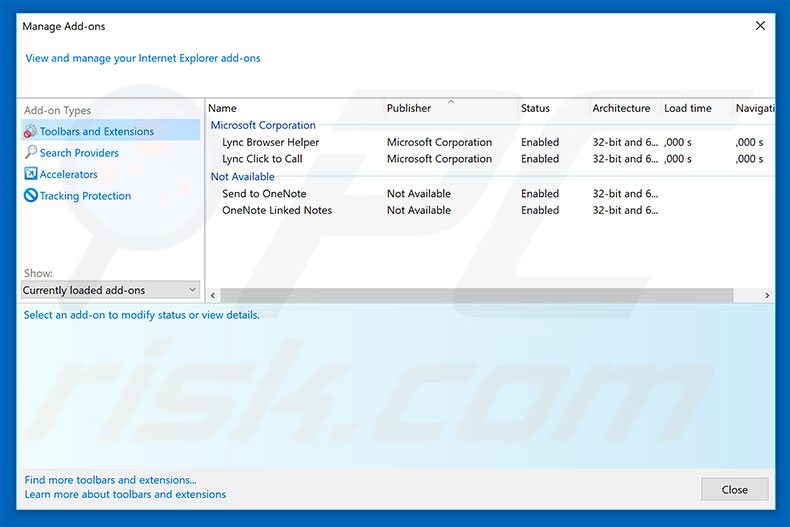
Task: Select the Lync Click to Call add-on
Action: pos(262,159)
